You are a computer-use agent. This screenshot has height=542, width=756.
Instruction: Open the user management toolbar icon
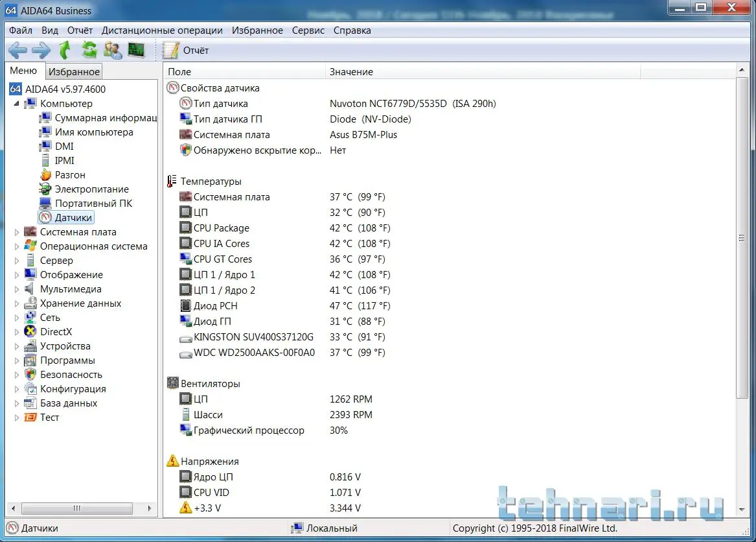pyautogui.click(x=113, y=50)
